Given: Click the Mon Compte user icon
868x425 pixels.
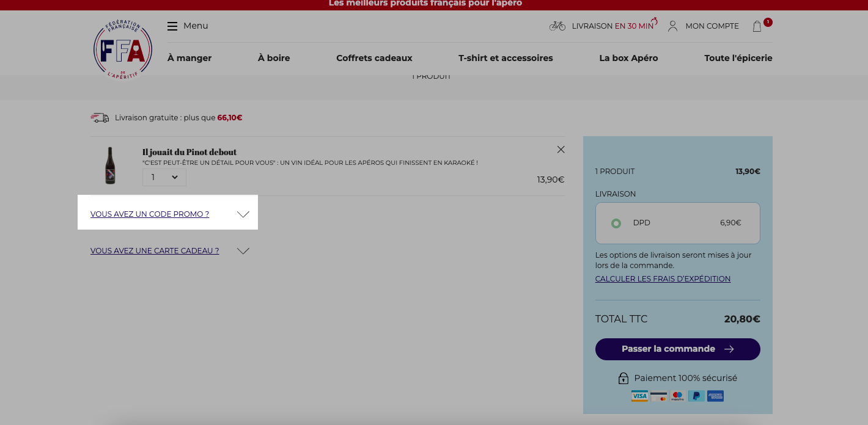Looking at the screenshot, I should pos(673,26).
